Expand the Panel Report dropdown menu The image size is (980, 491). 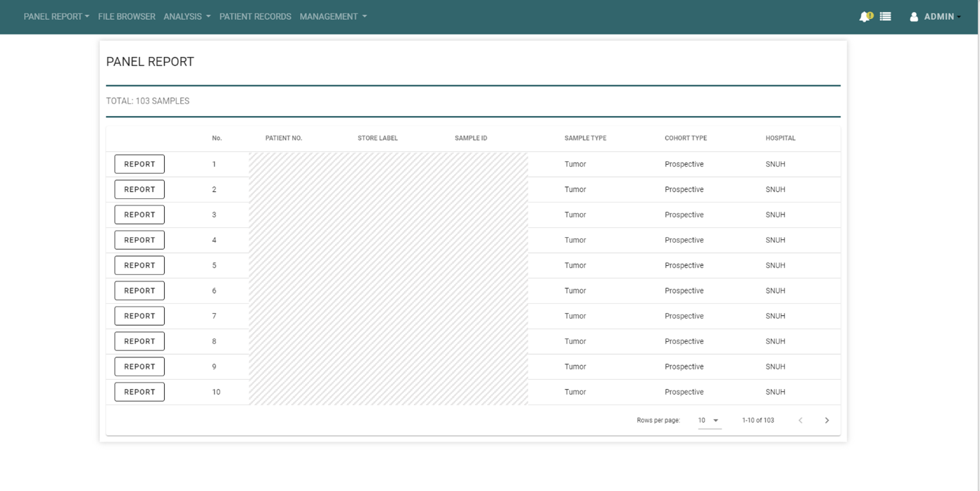click(x=56, y=17)
